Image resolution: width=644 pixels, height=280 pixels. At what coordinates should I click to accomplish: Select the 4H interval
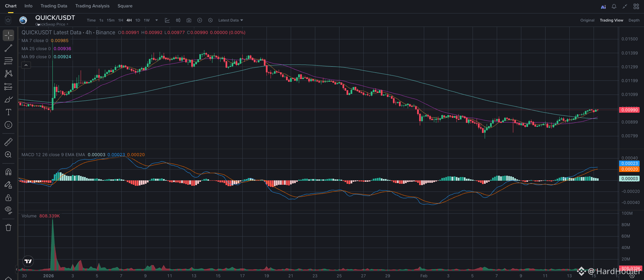[x=129, y=20]
